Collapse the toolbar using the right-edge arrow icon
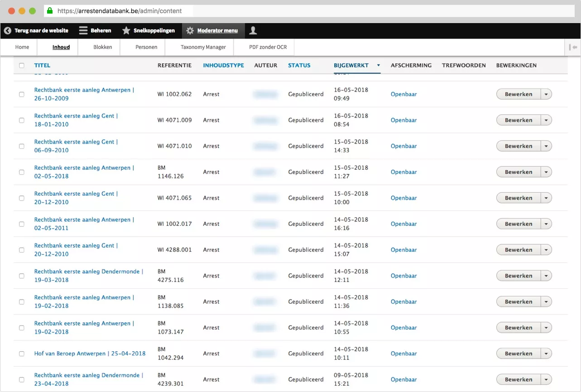 [574, 47]
